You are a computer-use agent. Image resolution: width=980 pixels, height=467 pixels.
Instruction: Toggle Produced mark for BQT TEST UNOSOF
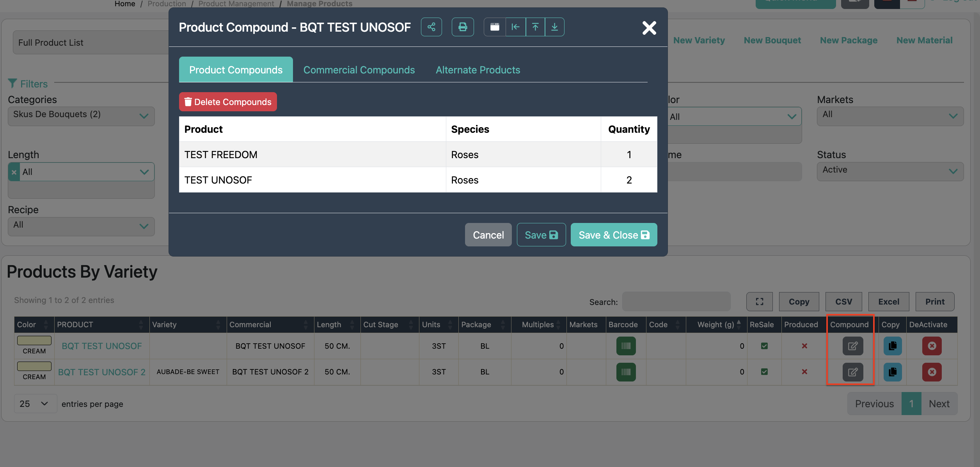[x=804, y=346]
